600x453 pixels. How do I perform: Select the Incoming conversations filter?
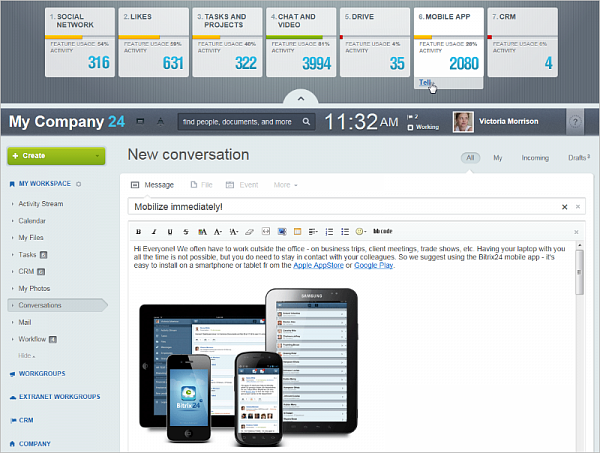point(535,158)
